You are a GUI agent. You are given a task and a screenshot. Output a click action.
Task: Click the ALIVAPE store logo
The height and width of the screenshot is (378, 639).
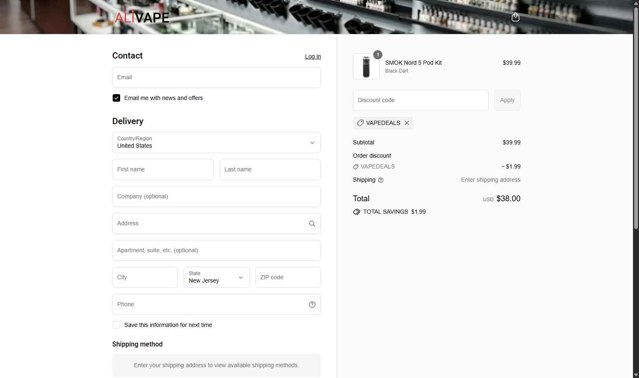[141, 18]
